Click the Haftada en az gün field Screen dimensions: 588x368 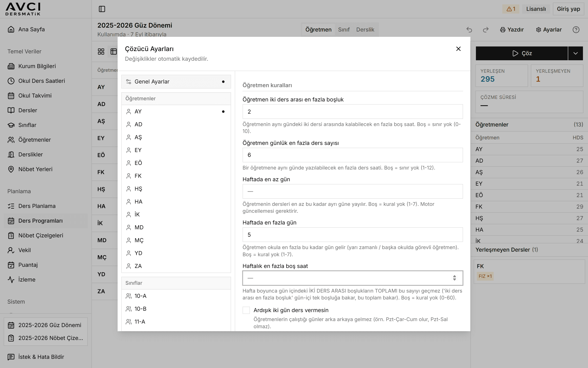pyautogui.click(x=353, y=191)
